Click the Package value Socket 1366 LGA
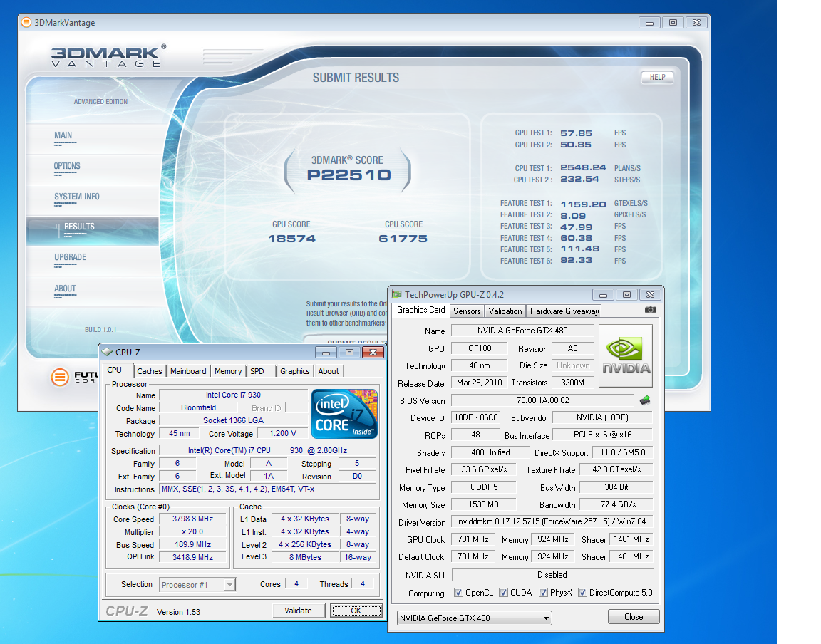 point(233,420)
